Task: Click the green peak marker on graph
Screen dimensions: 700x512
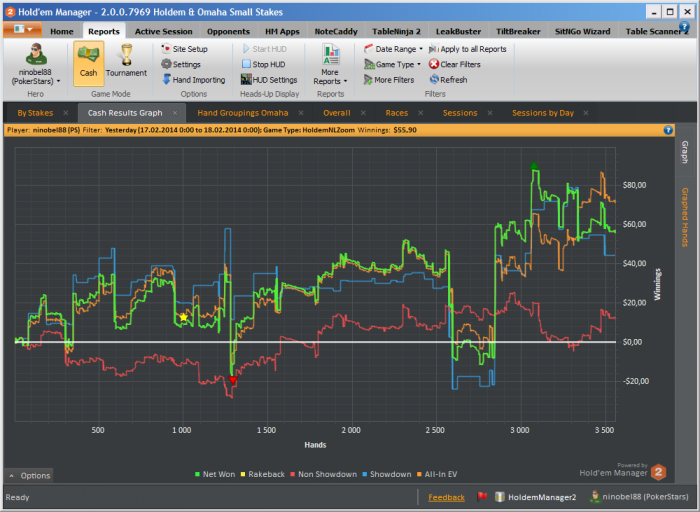Action: tap(534, 166)
